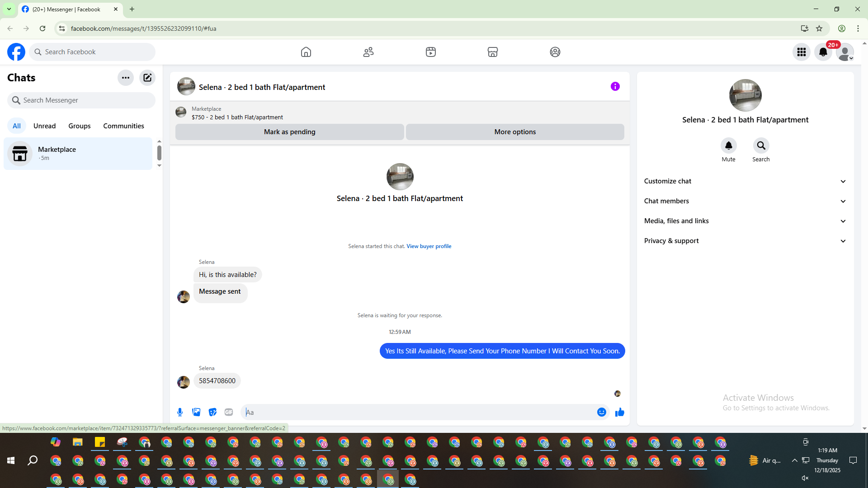Mute this conversation with the bell
This screenshot has height=488, width=868.
(x=728, y=146)
